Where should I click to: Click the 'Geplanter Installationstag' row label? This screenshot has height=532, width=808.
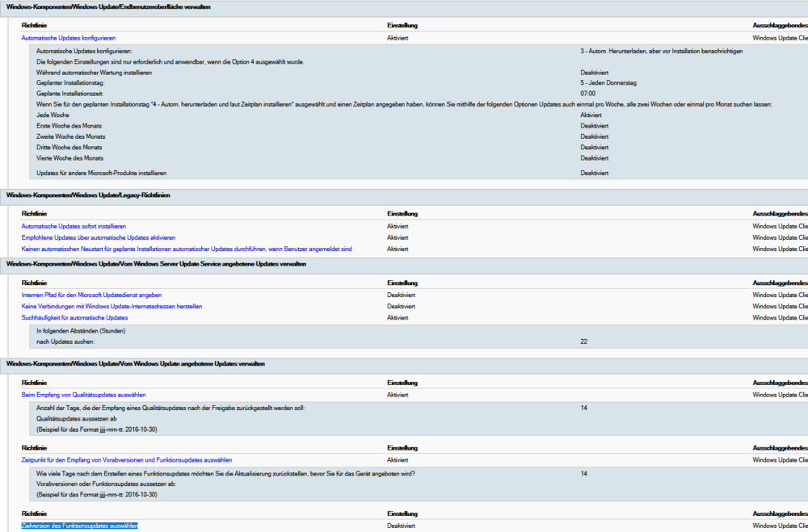70,83
